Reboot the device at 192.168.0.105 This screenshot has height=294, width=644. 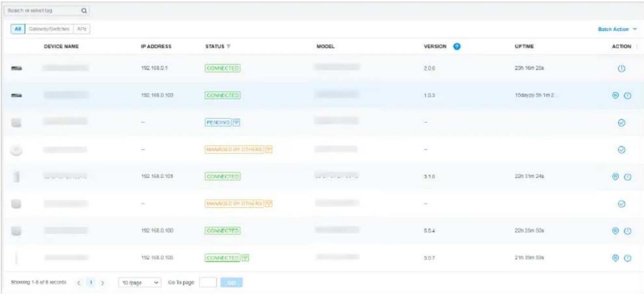coord(627,257)
